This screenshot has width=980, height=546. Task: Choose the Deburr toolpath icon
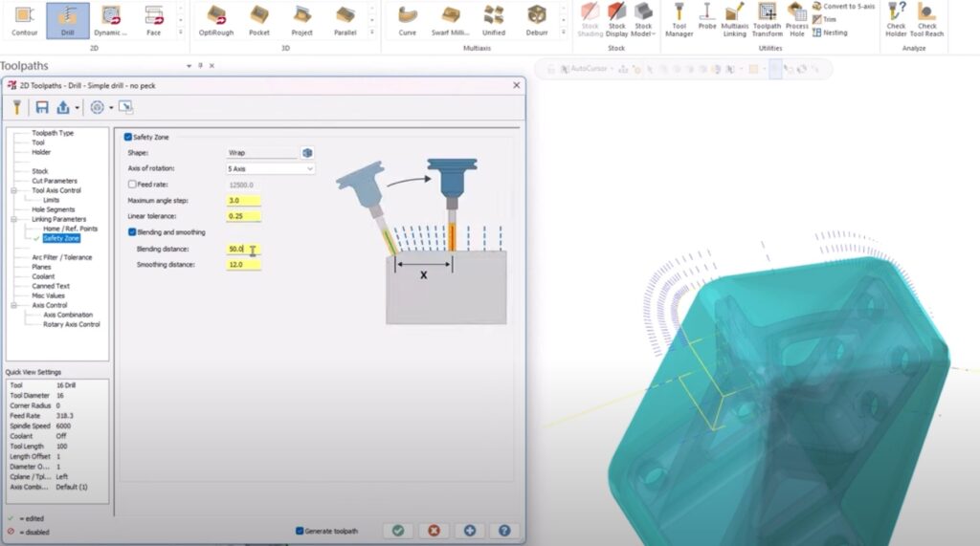(537, 20)
